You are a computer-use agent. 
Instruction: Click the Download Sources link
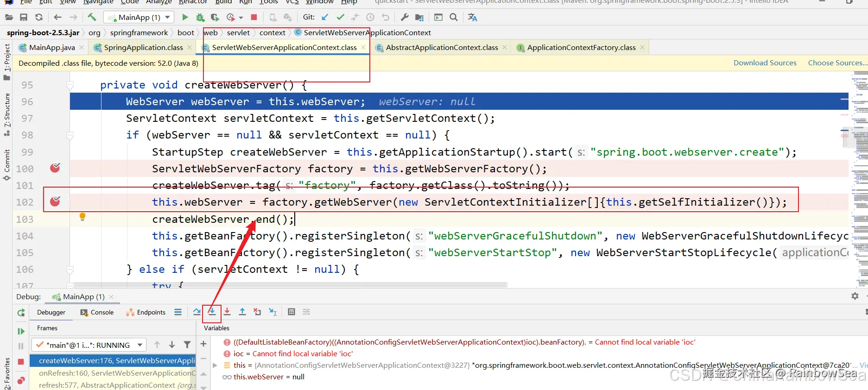[x=765, y=63]
